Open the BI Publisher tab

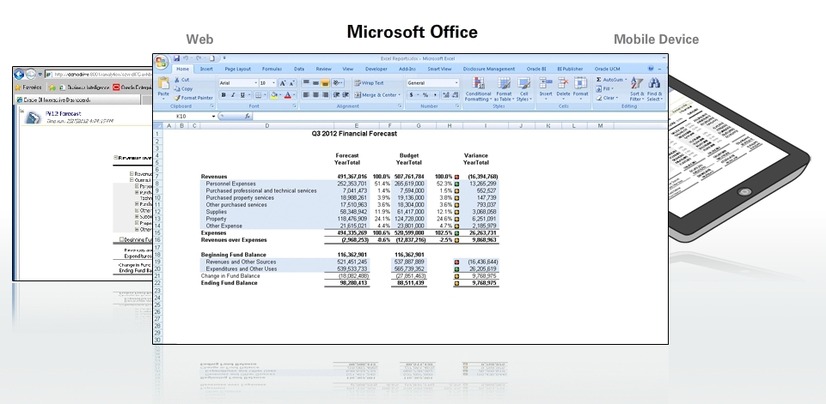point(570,69)
